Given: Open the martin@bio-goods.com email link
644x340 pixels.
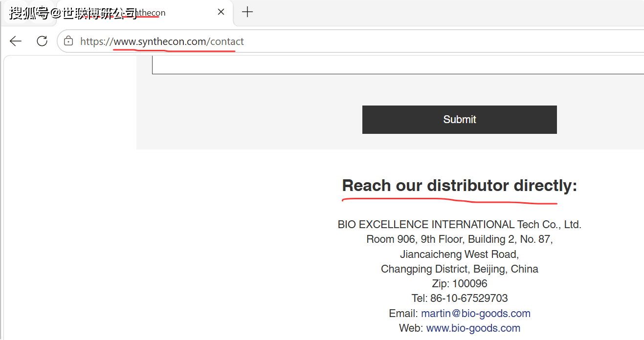Looking at the screenshot, I should pyautogui.click(x=476, y=314).
